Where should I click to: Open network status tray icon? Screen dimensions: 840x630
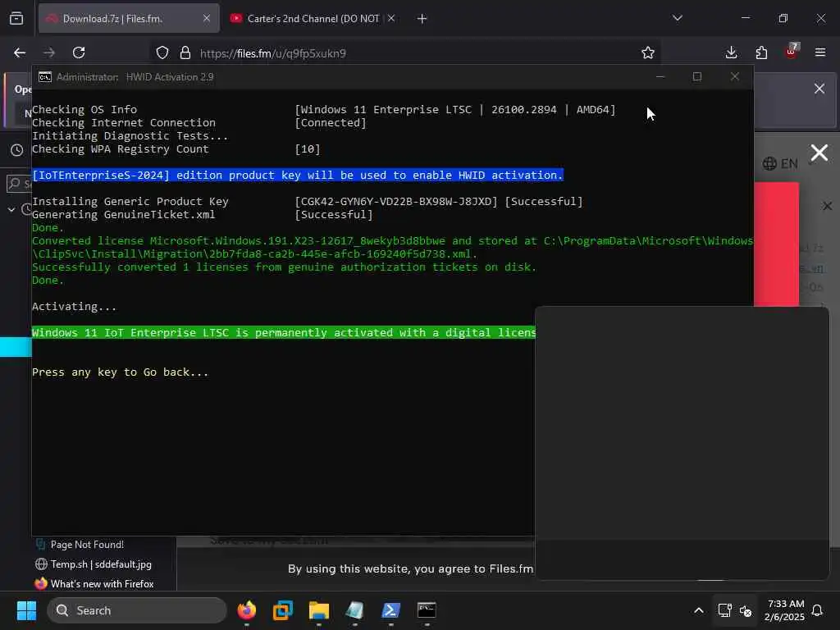click(x=725, y=610)
